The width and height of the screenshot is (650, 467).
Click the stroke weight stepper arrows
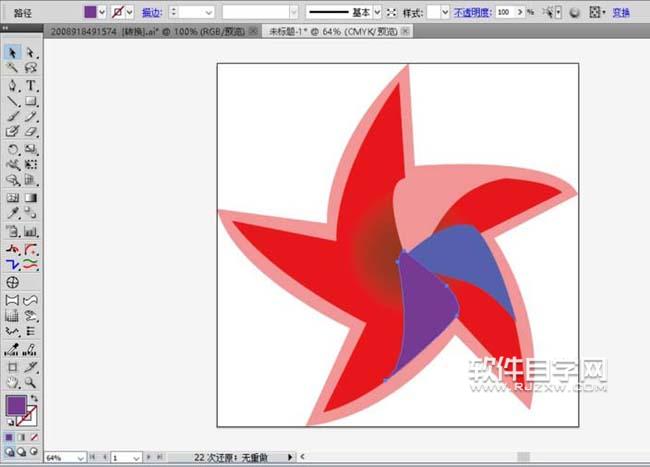[x=174, y=12]
